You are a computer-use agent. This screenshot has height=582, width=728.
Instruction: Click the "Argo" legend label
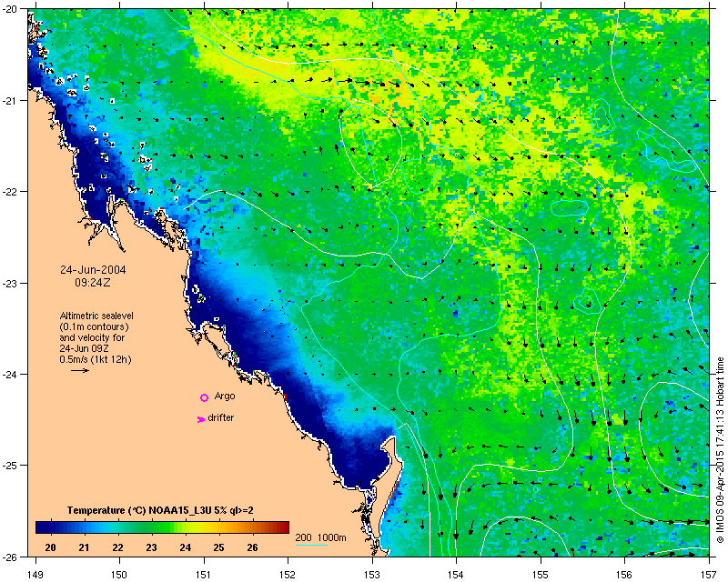click(225, 396)
